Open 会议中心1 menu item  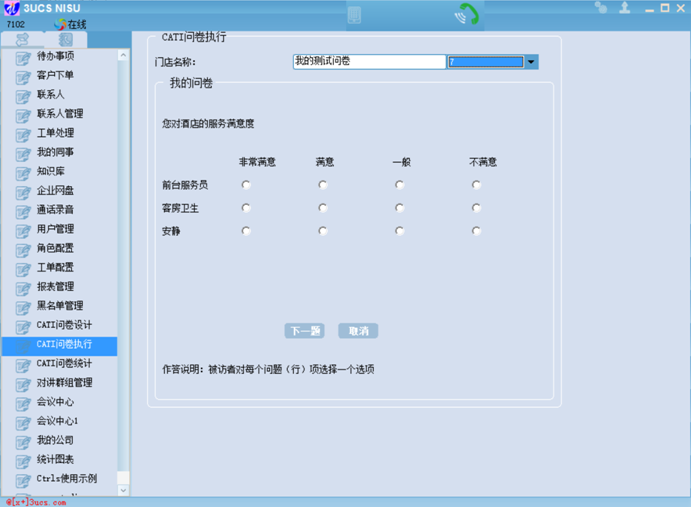tap(59, 421)
